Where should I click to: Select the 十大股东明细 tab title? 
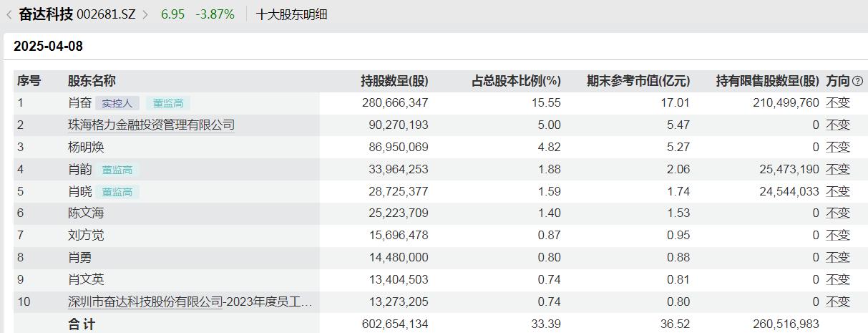pos(291,14)
